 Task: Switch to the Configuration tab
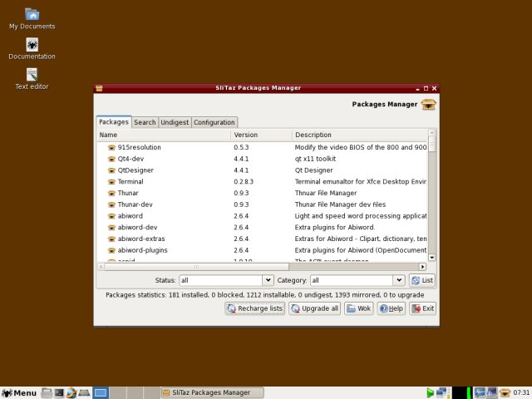click(x=214, y=122)
